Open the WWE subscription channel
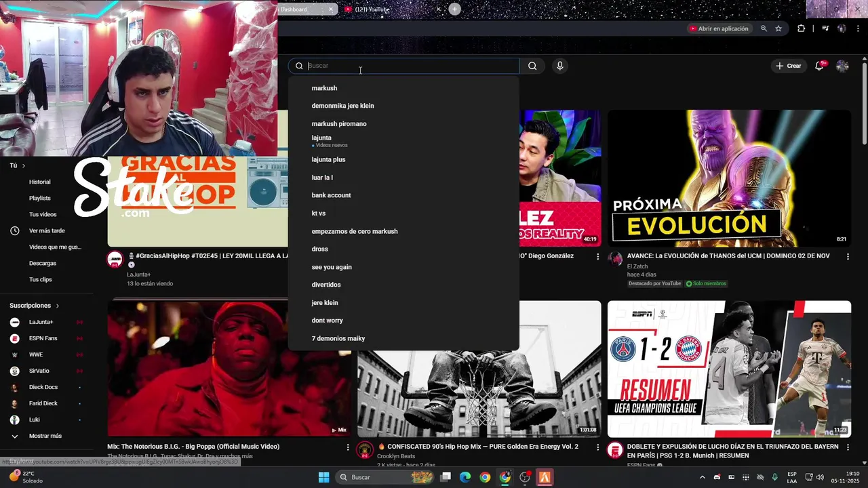The image size is (868, 488). [x=35, y=354]
